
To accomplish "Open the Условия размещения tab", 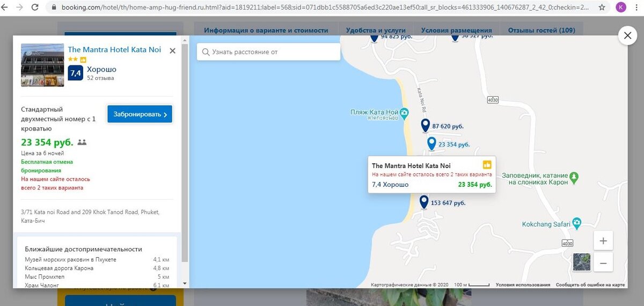I will point(456,31).
